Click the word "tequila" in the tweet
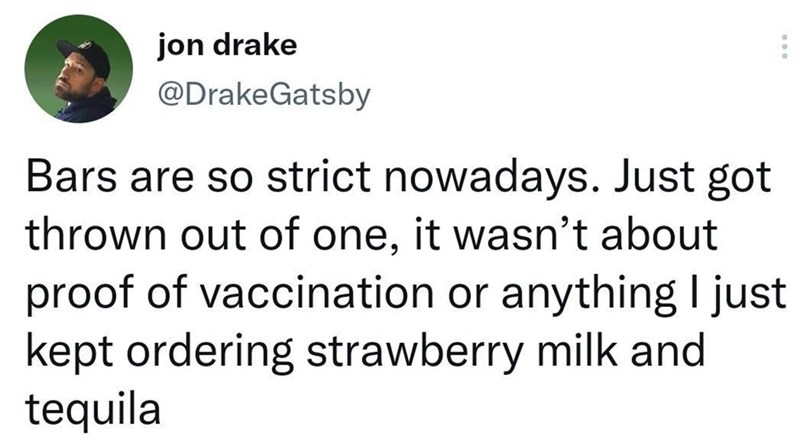 [x=92, y=408]
